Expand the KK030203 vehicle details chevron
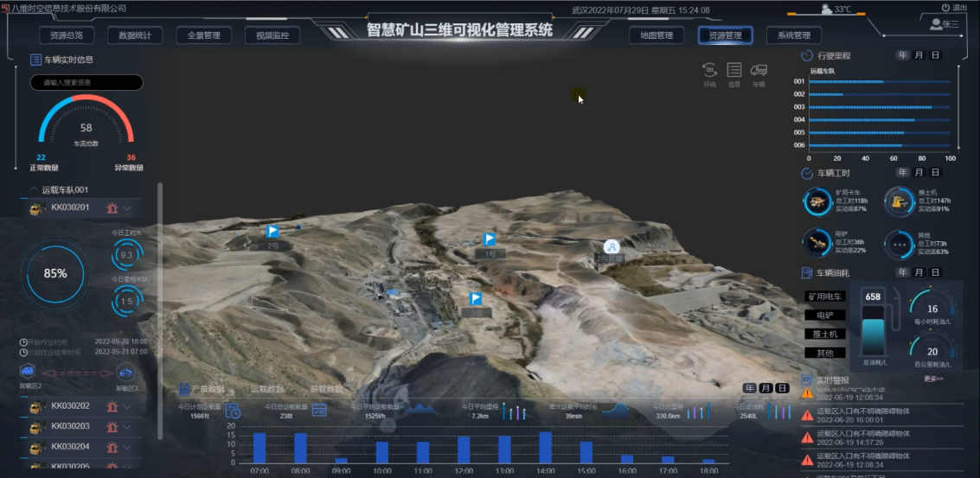Screen dimensions: 980x478 pos(127,427)
